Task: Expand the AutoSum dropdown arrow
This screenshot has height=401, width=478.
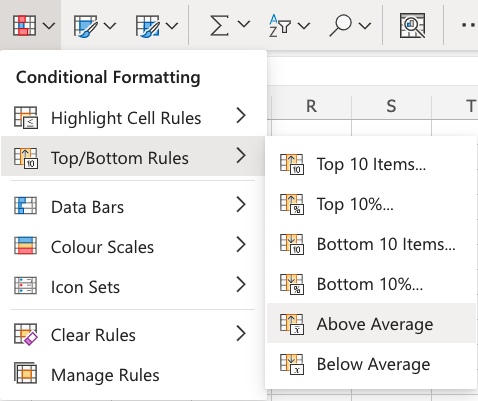Action: (244, 25)
